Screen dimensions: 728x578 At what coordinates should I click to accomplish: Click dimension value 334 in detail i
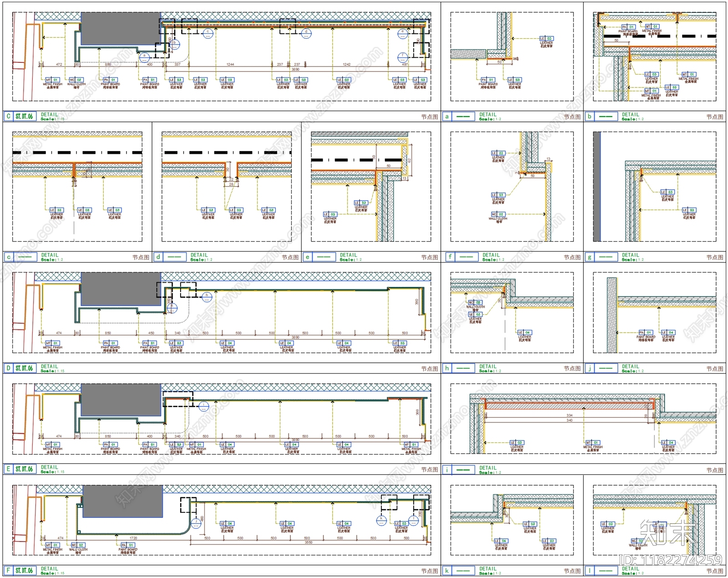[x=569, y=416]
